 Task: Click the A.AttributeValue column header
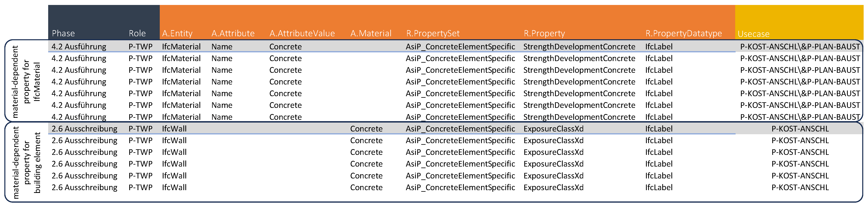click(x=302, y=33)
